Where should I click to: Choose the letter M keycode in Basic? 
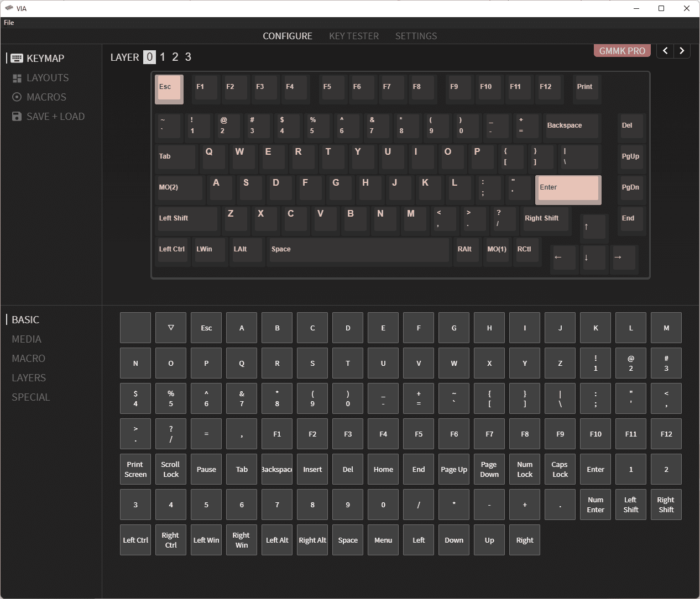click(x=666, y=328)
